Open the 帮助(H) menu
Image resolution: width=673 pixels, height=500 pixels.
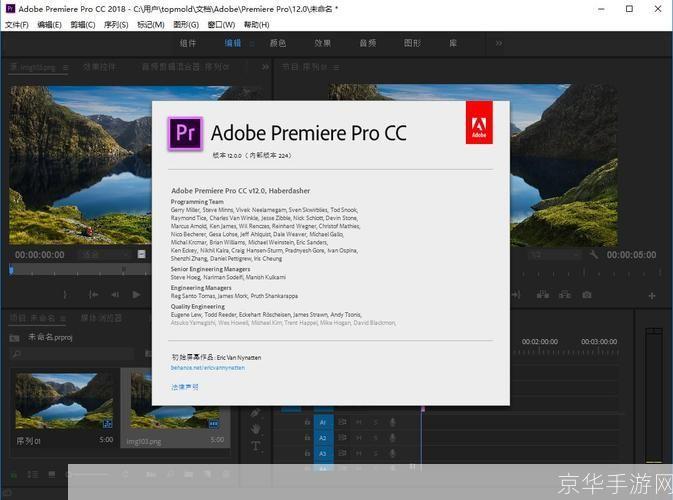coord(257,25)
